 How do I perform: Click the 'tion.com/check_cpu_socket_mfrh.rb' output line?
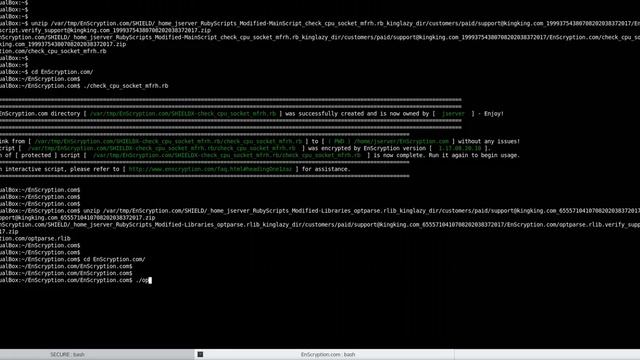pyautogui.click(x=53, y=51)
